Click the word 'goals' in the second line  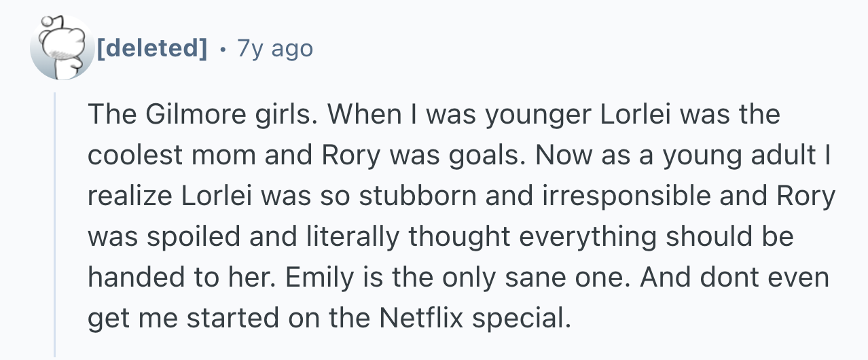pos(490,156)
